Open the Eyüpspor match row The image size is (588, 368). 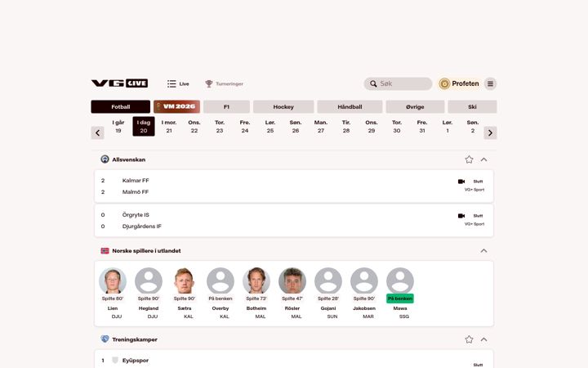tap(294, 360)
